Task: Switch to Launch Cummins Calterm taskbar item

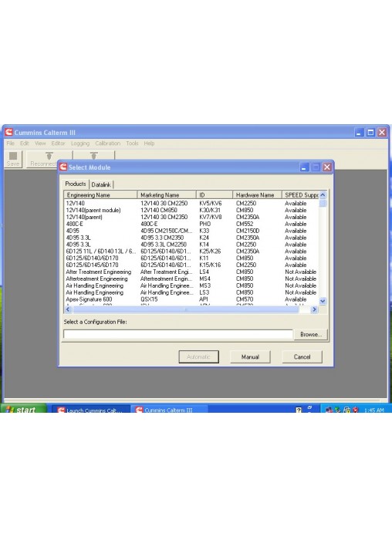Action: [91, 410]
